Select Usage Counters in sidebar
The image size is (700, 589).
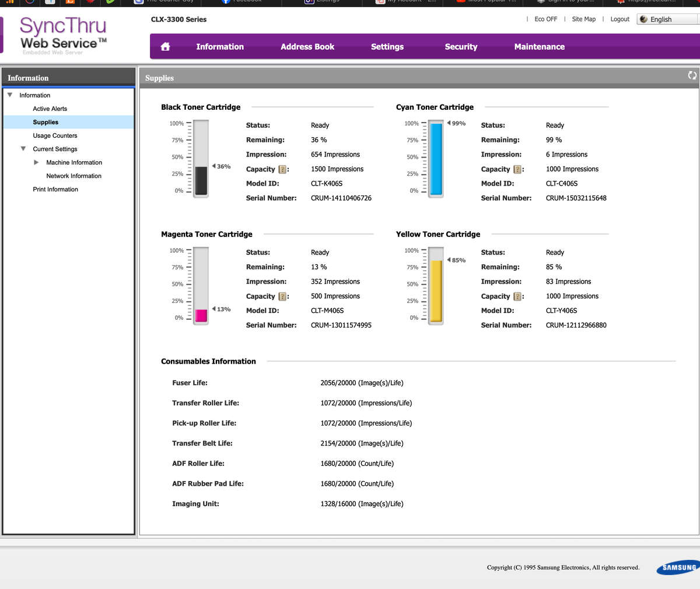tap(55, 135)
